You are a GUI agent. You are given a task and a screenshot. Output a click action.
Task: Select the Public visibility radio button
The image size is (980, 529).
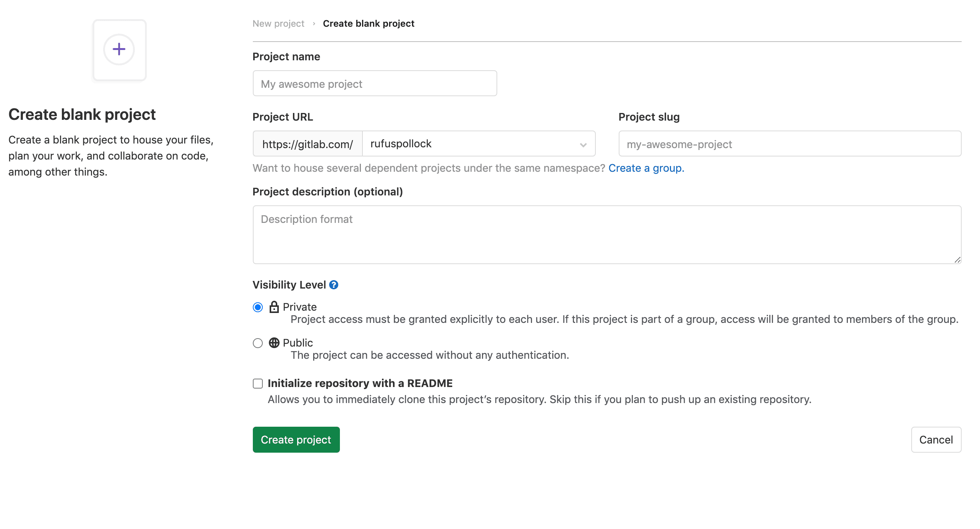tap(258, 343)
